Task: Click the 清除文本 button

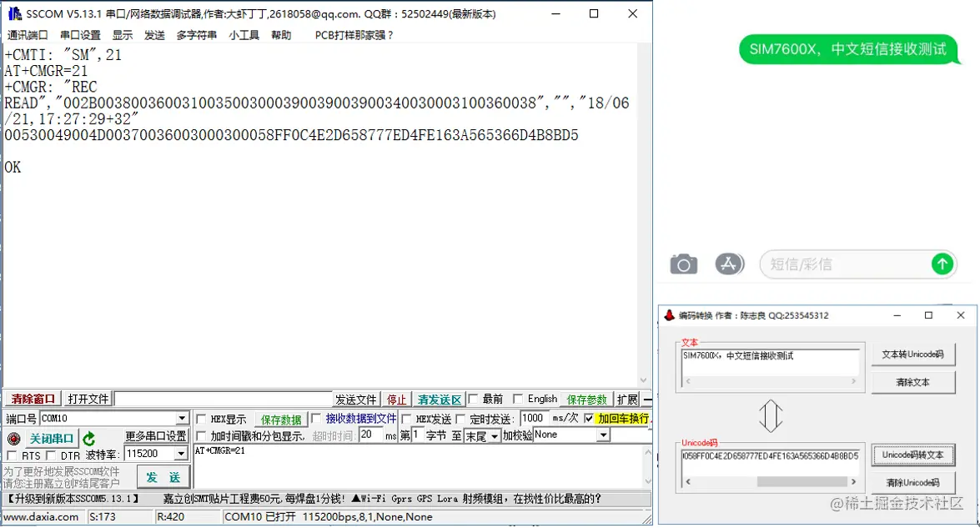Action: point(912,382)
